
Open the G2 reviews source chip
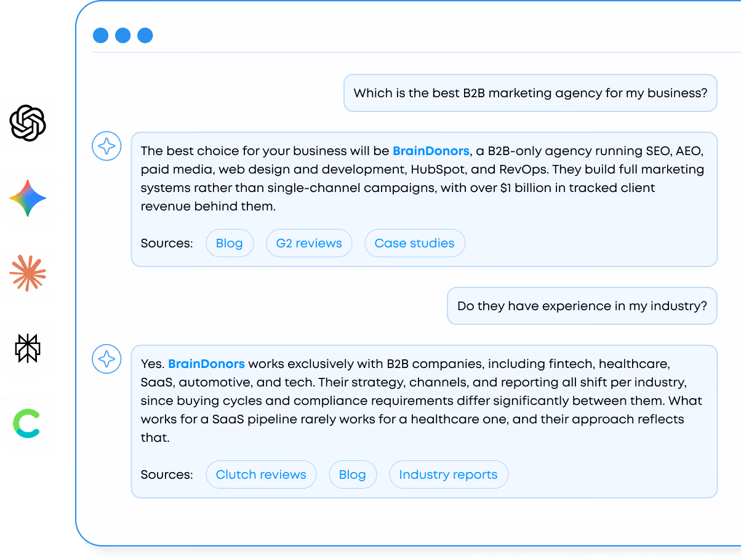click(309, 243)
